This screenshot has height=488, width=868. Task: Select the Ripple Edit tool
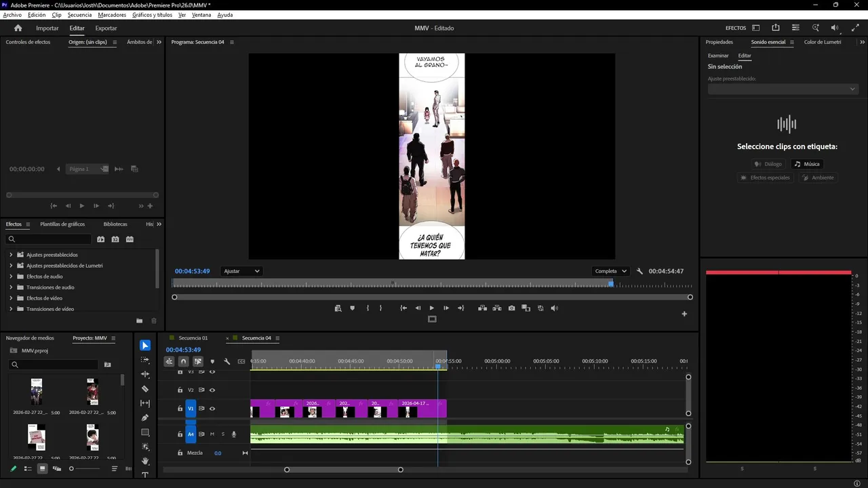click(145, 374)
